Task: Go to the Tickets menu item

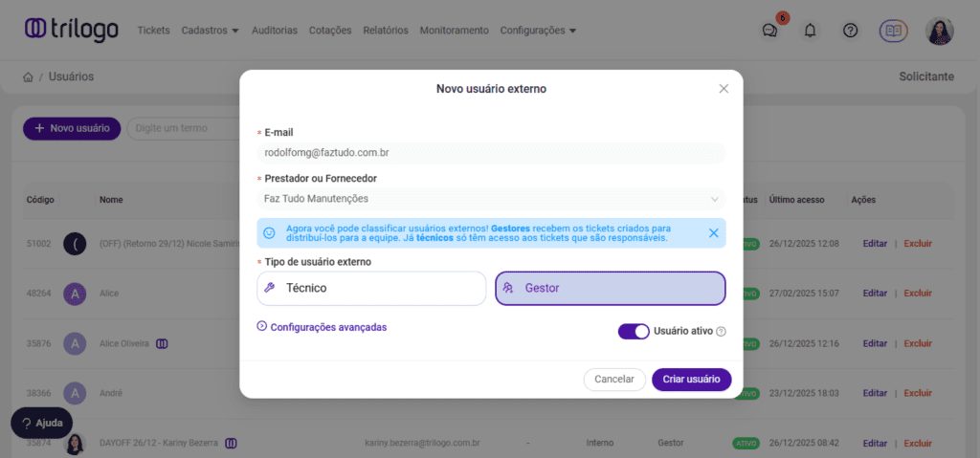Action: click(153, 31)
